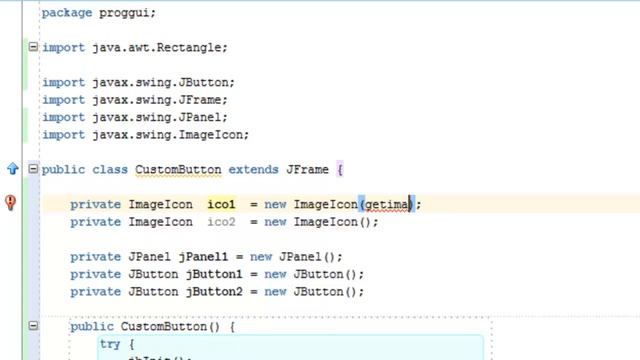Click the variable 'jButton2'
640x360 pixels.
point(214,292)
